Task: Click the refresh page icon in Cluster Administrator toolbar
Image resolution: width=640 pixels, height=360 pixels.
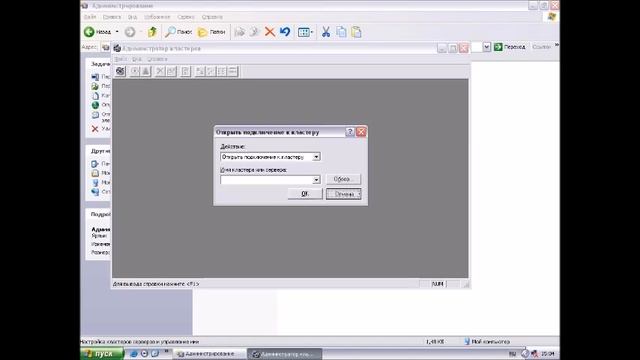Action: [185, 71]
